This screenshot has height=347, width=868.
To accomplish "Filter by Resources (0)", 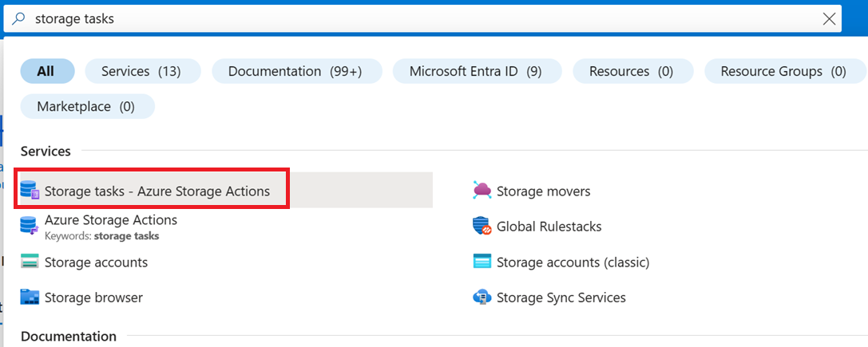I will coord(631,71).
